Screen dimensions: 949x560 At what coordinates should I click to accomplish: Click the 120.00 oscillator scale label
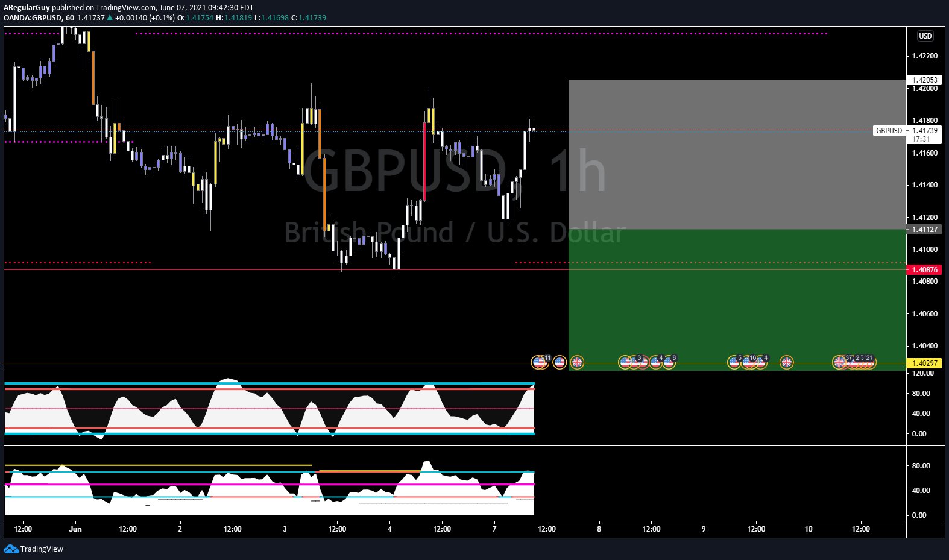pyautogui.click(x=922, y=374)
